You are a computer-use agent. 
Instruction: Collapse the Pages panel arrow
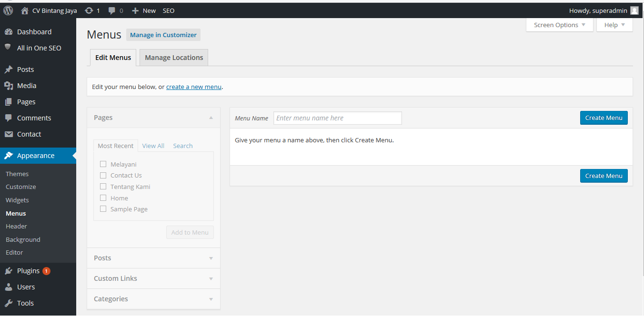[211, 118]
